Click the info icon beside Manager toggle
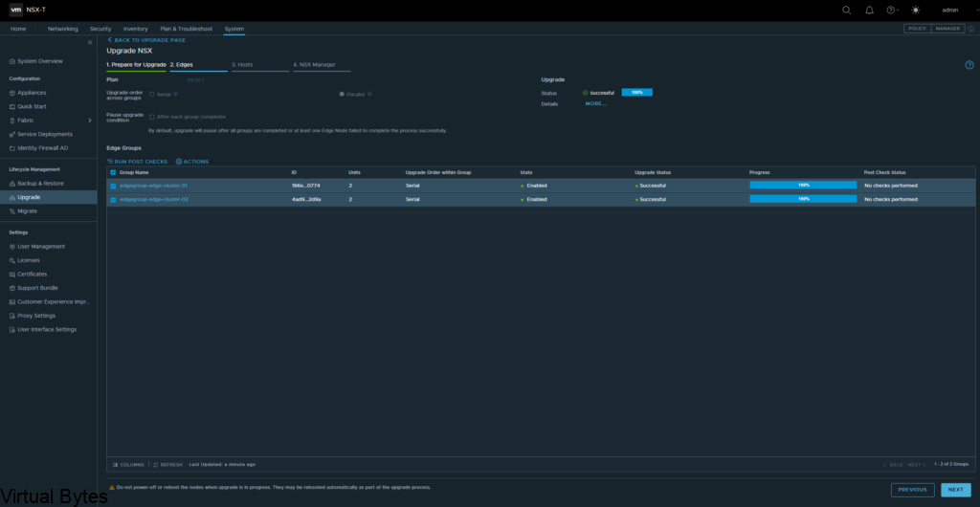 click(x=971, y=29)
